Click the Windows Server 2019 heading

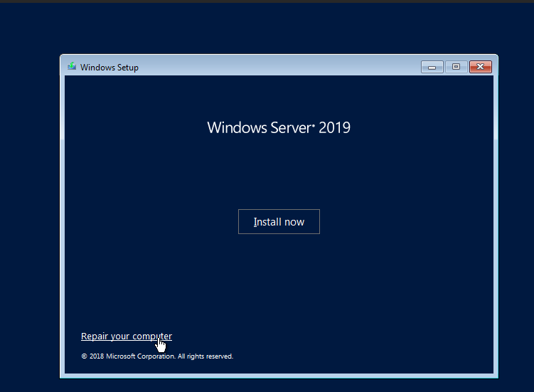coord(279,128)
